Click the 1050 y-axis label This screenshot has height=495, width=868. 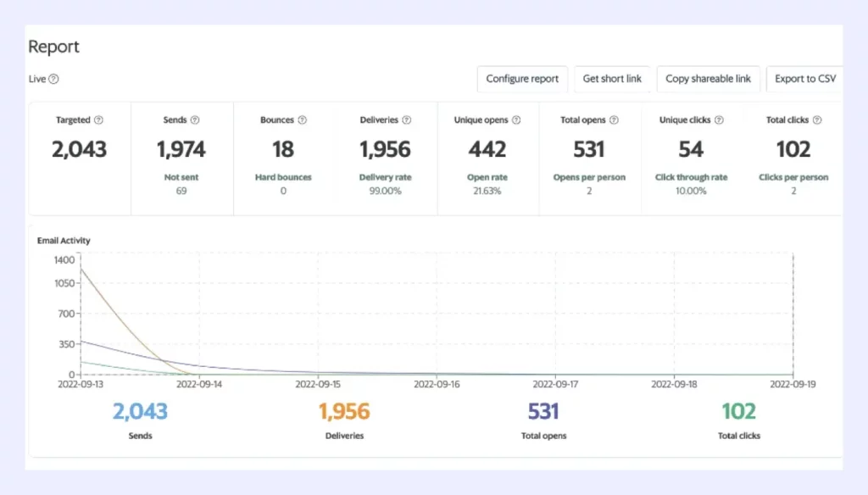pos(64,283)
